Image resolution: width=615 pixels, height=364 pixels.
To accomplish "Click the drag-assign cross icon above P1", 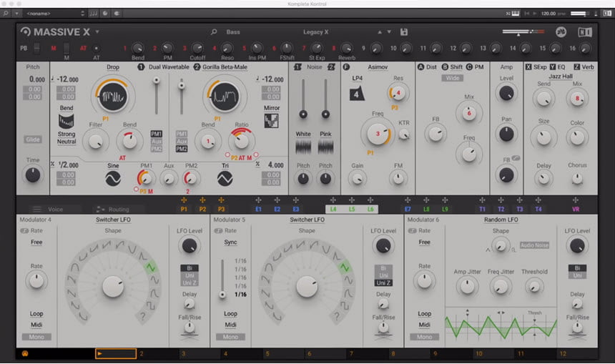I will (x=184, y=200).
